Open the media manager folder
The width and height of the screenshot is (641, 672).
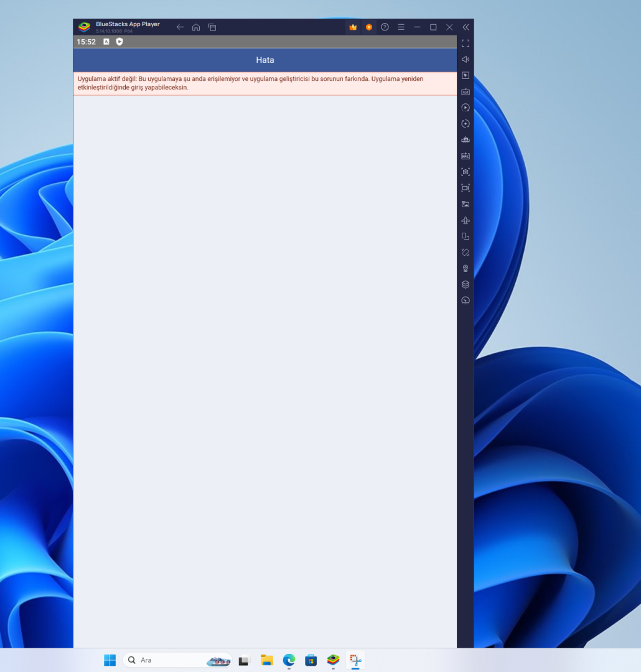tap(466, 204)
